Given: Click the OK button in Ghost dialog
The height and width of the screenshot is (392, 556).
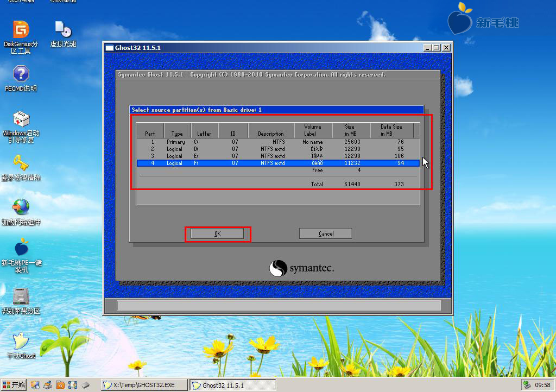Looking at the screenshot, I should 217,233.
